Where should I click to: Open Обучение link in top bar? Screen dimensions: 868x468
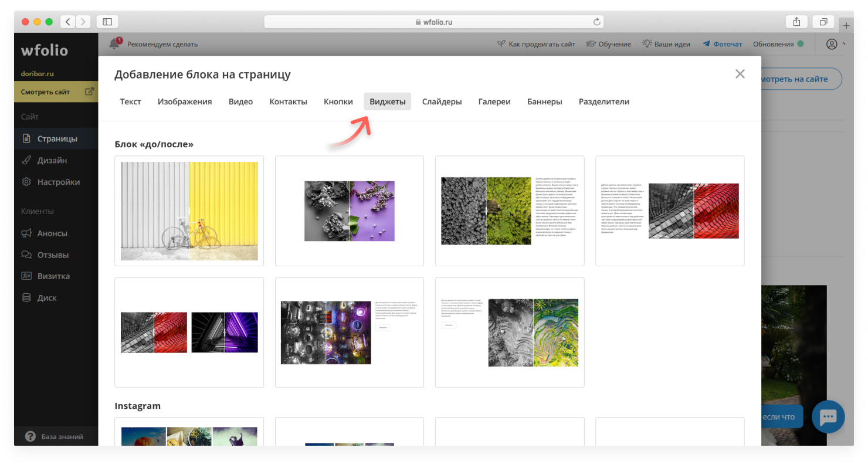pos(609,44)
